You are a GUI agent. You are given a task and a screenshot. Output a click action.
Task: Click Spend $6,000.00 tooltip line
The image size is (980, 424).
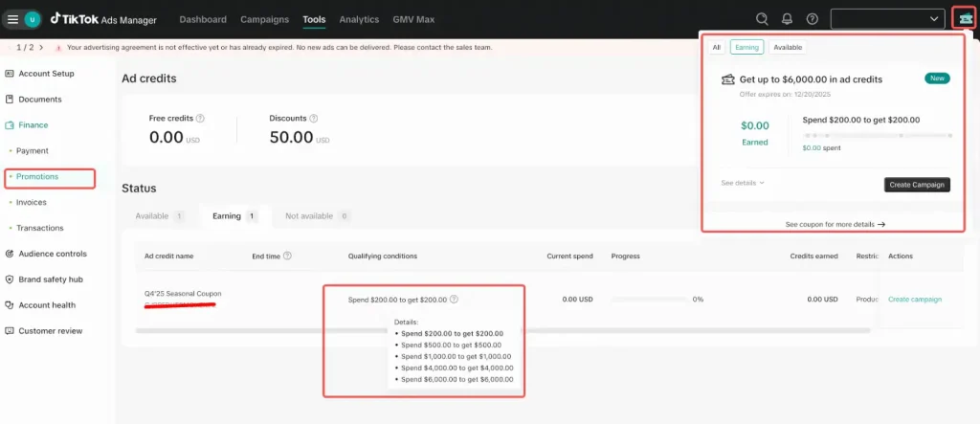457,379
